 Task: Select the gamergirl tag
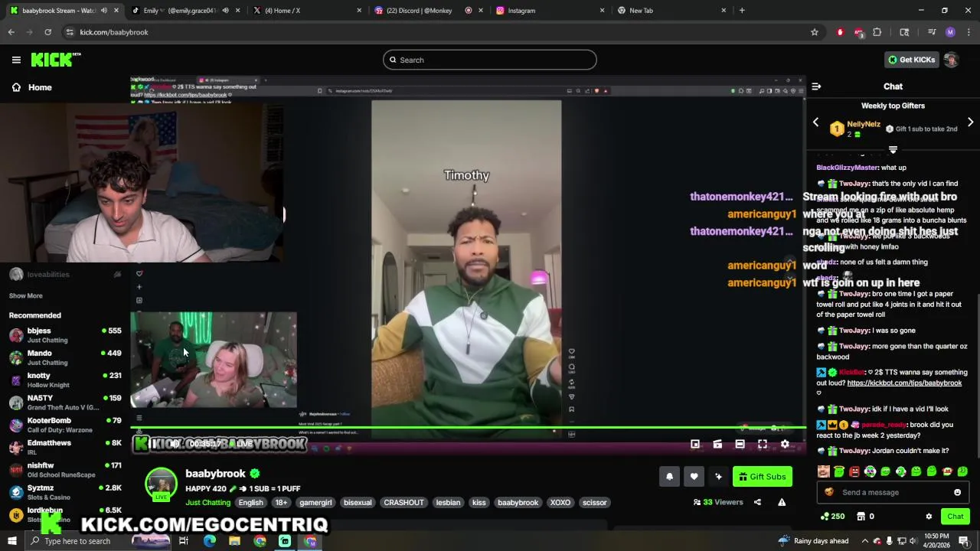pos(315,503)
